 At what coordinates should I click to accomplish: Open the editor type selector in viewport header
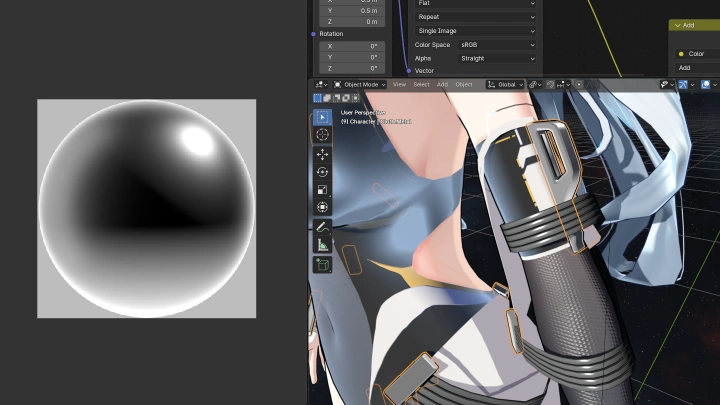pyautogui.click(x=321, y=84)
